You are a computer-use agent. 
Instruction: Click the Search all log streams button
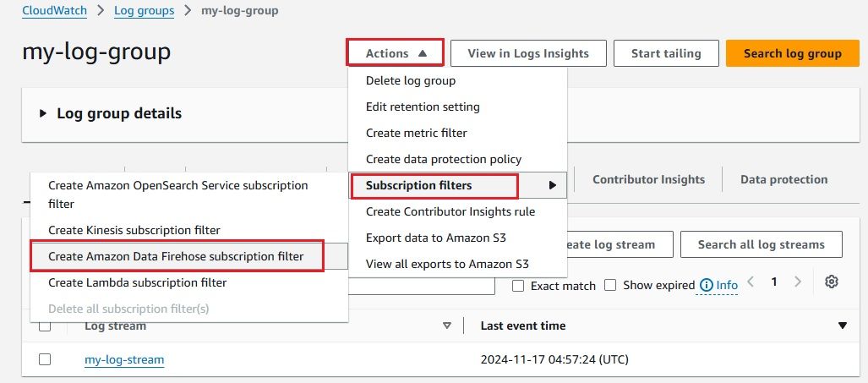[762, 244]
